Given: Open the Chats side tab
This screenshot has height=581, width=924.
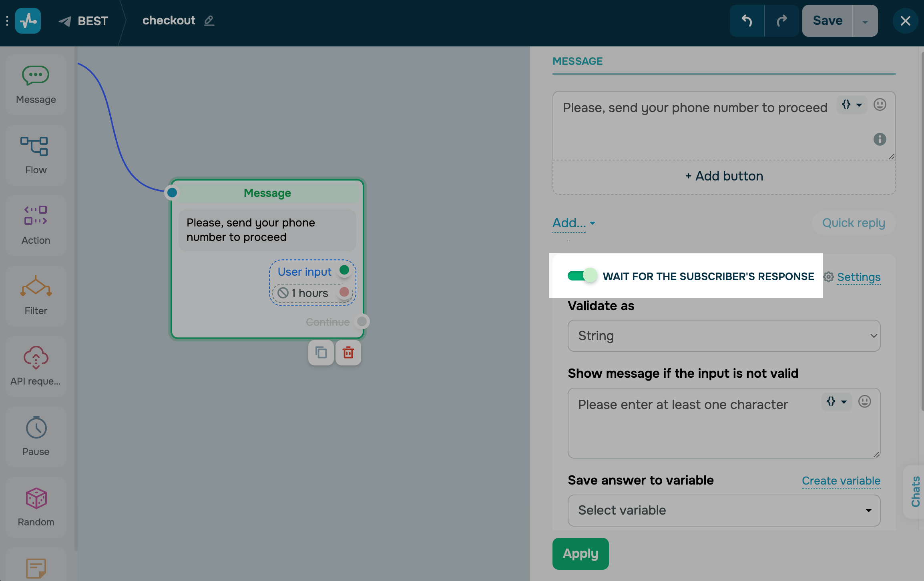Looking at the screenshot, I should pyautogui.click(x=915, y=491).
